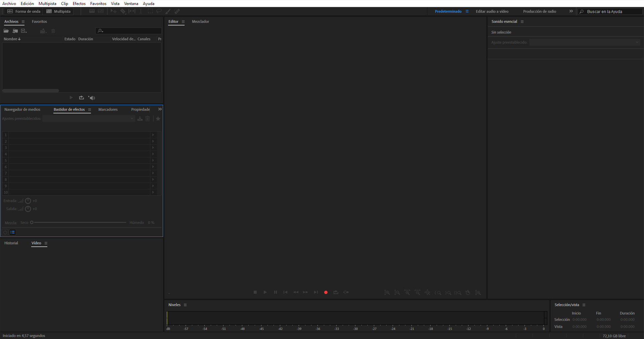Click the rewind icon in the transport
This screenshot has width=644, height=339.
point(296,292)
